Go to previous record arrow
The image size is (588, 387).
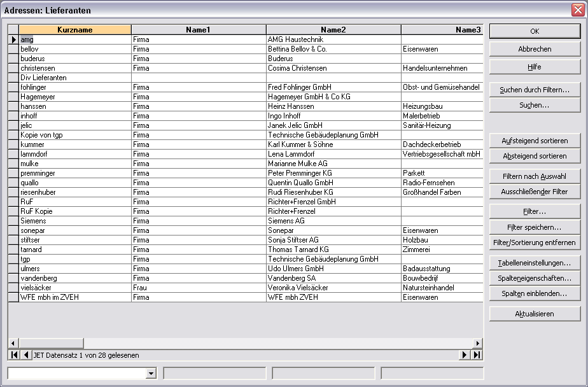coord(26,355)
